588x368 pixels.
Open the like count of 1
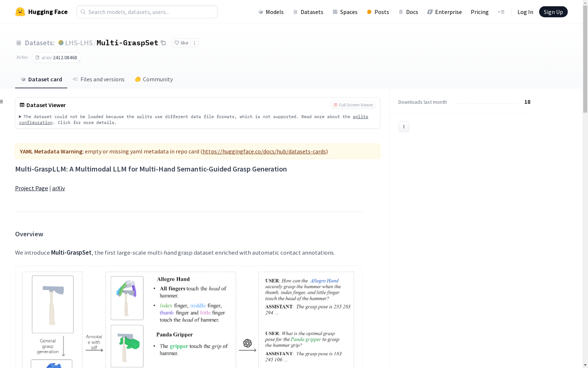pos(194,43)
